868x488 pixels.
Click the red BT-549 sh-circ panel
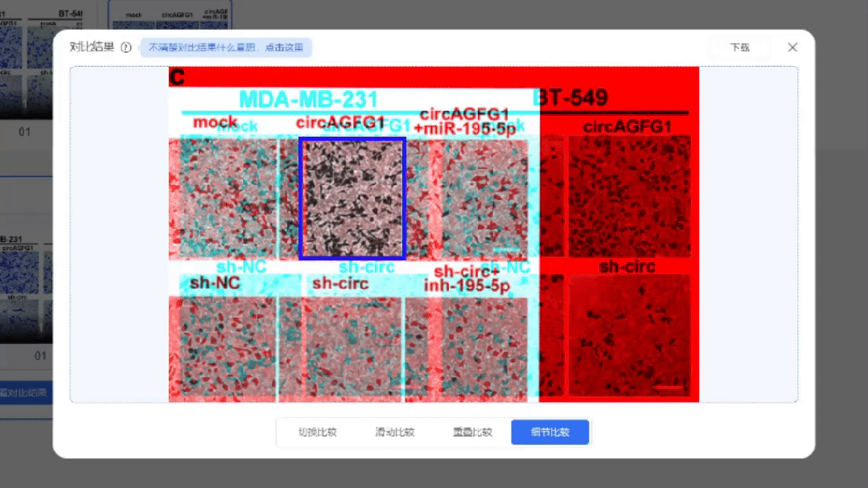tap(629, 335)
